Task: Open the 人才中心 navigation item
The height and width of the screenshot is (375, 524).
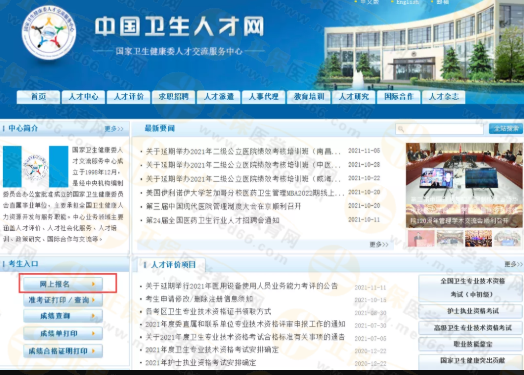Action: [84, 97]
